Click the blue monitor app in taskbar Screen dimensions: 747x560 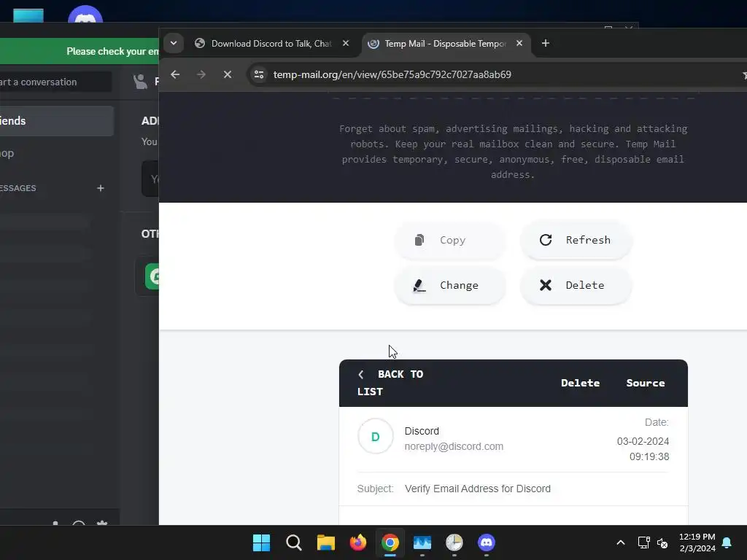(422, 542)
